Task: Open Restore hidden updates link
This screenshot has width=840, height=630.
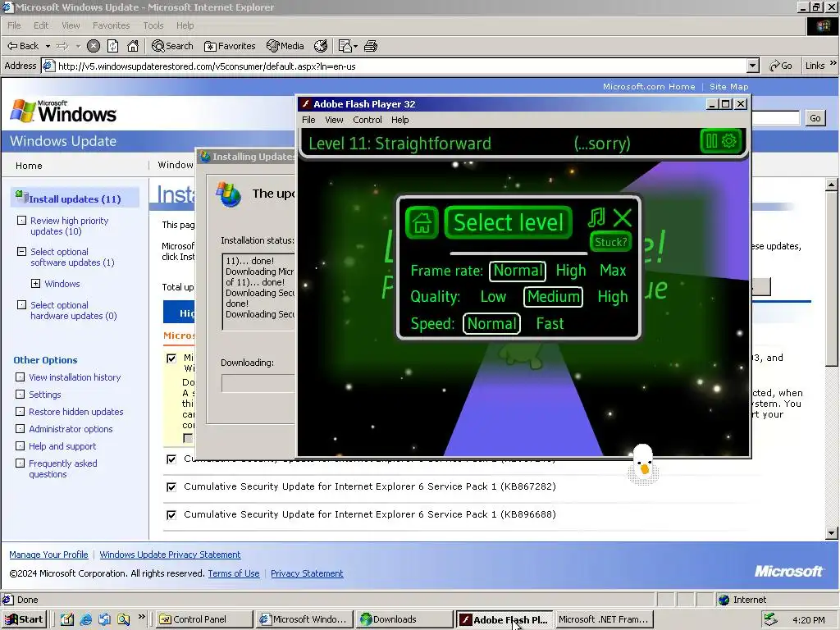Action: click(x=75, y=412)
